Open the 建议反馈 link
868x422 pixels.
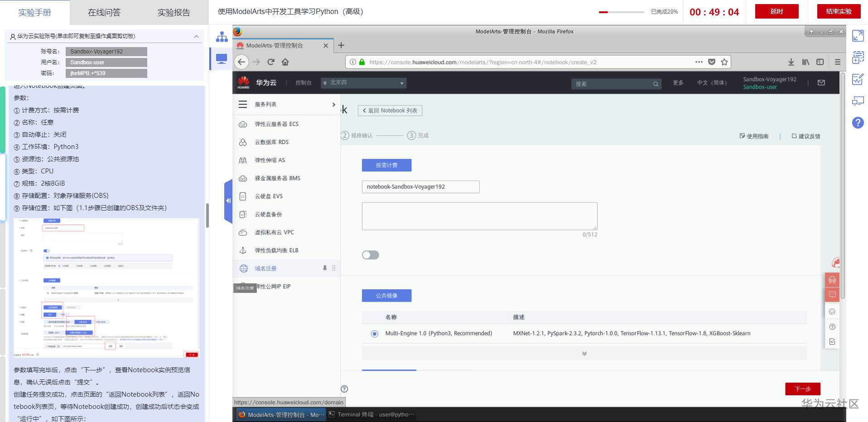[x=806, y=136]
